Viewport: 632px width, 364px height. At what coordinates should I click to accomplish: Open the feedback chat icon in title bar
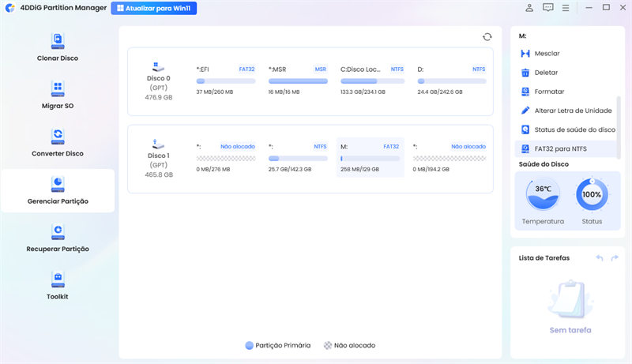tap(548, 8)
